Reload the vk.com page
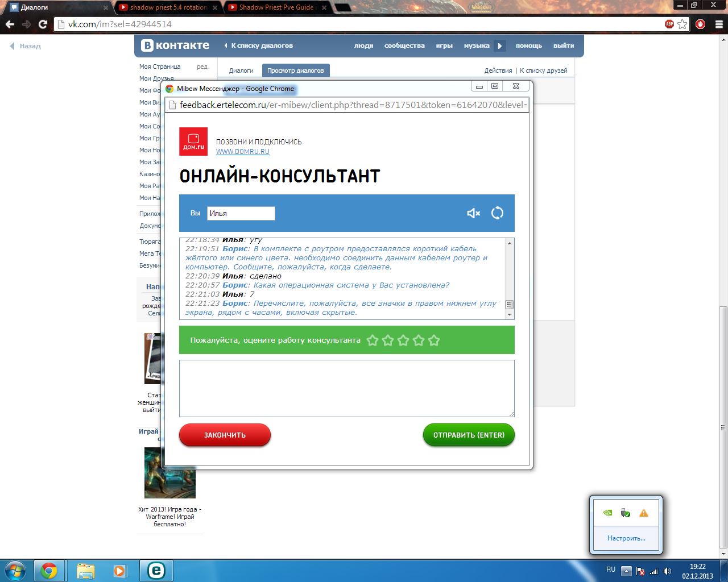 tap(43, 24)
